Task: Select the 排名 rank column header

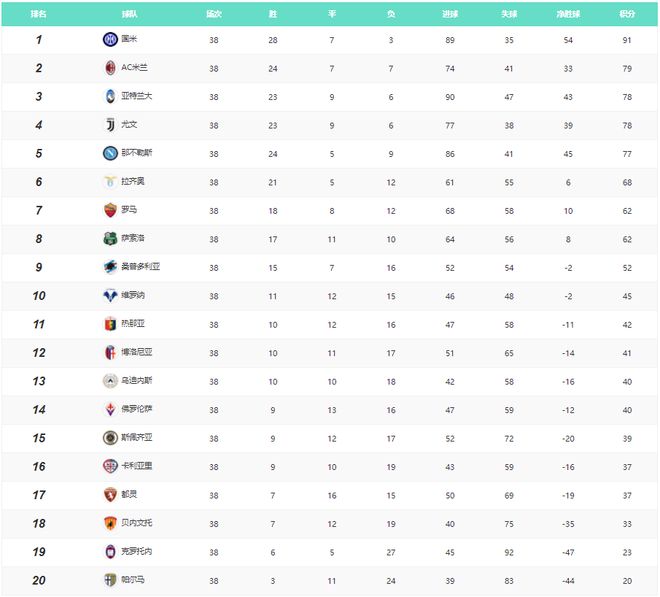Action: click(x=38, y=14)
